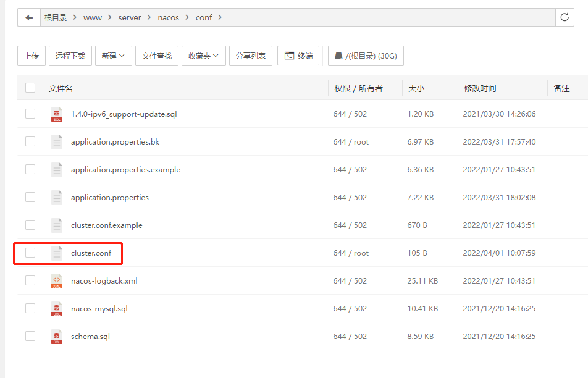Screen dimensions: 588x378
Task: Click the 上传 upload button
Action: pyautogui.click(x=31, y=56)
